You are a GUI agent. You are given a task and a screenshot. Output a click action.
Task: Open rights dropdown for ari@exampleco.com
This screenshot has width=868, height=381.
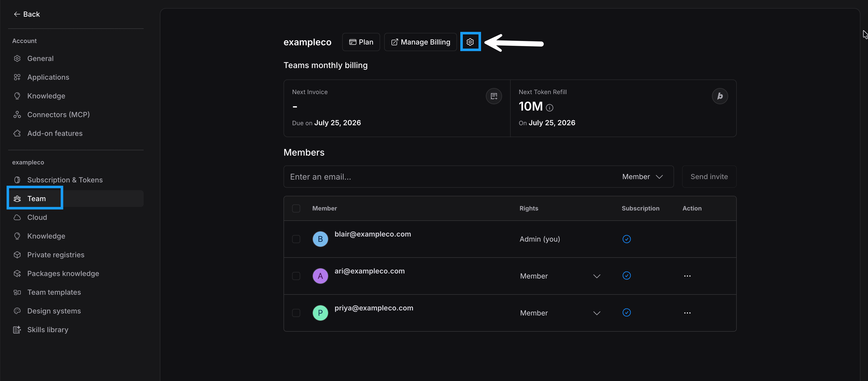[560, 276]
